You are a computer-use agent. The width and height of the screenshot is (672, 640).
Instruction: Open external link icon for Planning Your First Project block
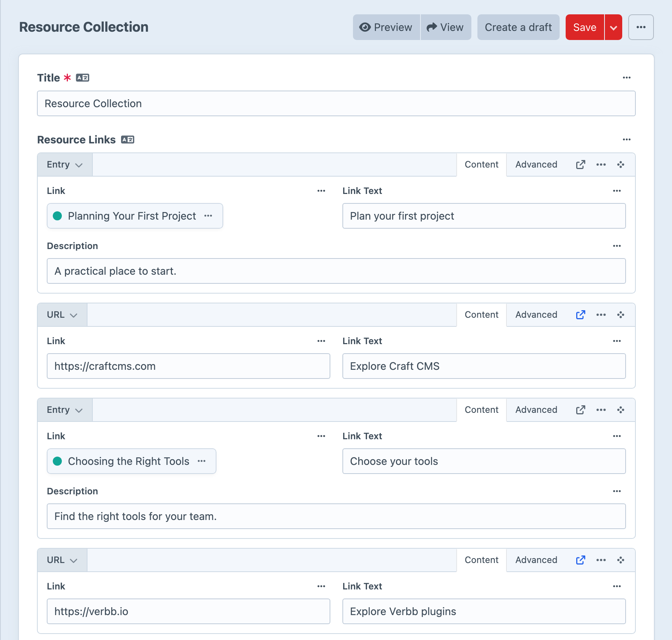pos(581,165)
